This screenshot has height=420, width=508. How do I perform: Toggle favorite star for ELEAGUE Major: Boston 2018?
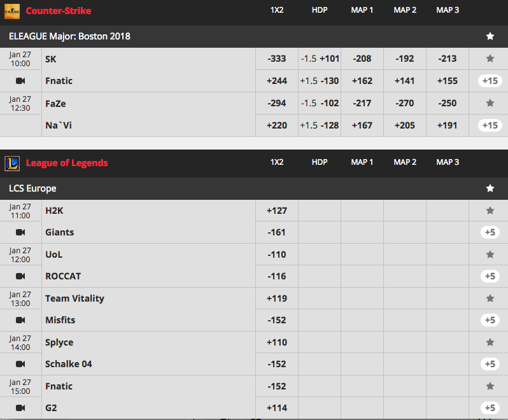coord(490,36)
